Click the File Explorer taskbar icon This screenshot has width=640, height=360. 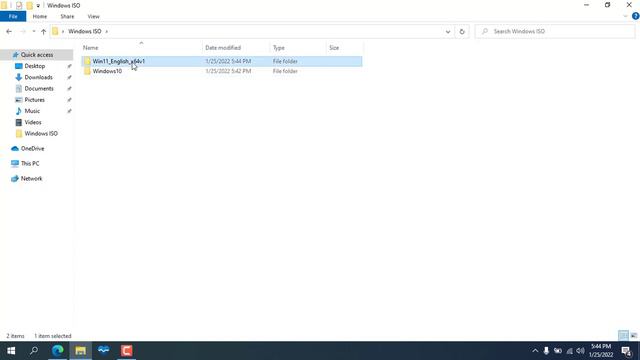tap(80, 351)
